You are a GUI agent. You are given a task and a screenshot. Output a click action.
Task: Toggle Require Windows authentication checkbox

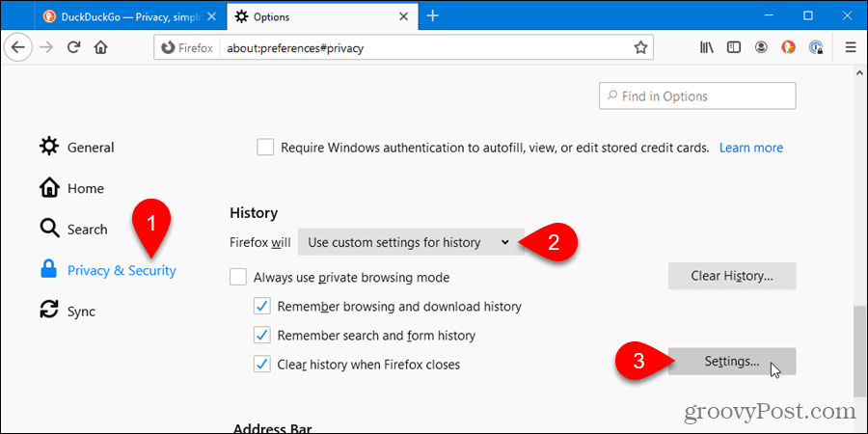265,148
